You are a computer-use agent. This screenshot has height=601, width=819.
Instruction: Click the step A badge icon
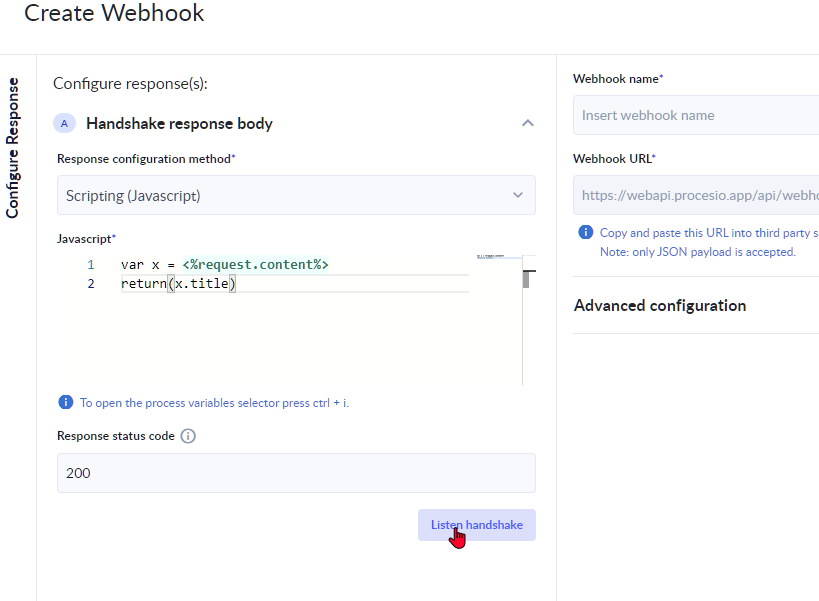point(64,122)
